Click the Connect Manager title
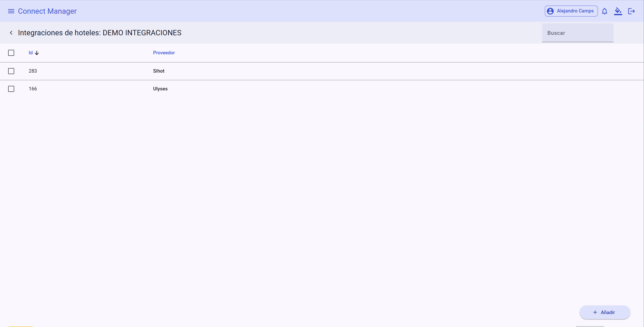The width and height of the screenshot is (644, 327). coord(47,11)
